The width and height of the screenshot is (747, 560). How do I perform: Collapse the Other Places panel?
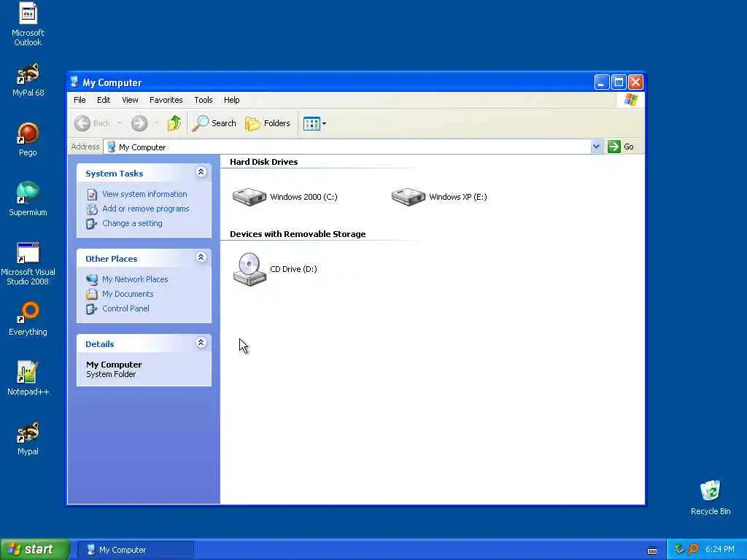click(201, 257)
